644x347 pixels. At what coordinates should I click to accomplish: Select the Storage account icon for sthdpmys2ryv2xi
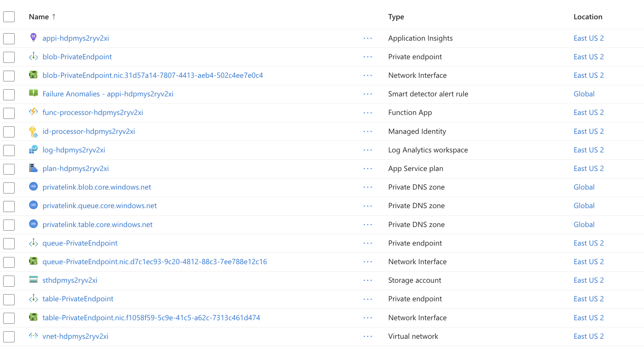click(x=33, y=280)
